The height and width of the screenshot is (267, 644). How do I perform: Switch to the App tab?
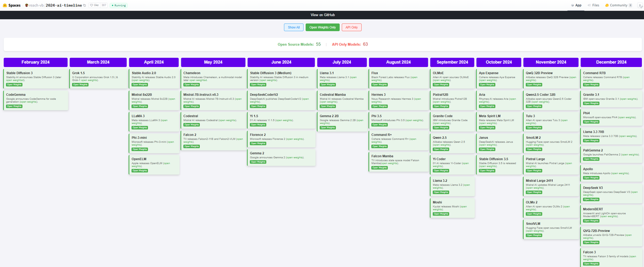pos(575,5)
